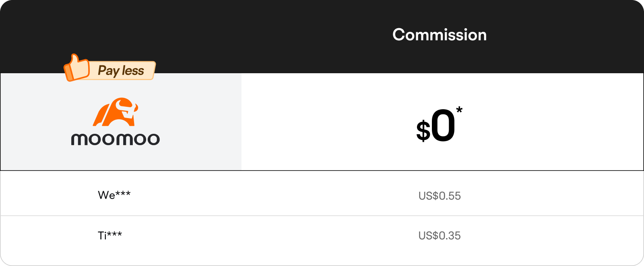The width and height of the screenshot is (644, 266).
Task: Click the orange moomoo bull logo
Action: click(116, 112)
